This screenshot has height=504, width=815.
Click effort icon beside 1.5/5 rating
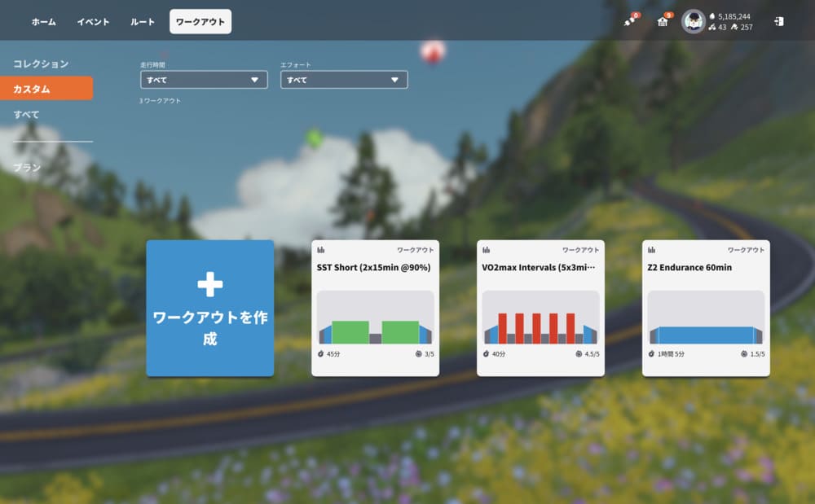pyautogui.click(x=744, y=354)
